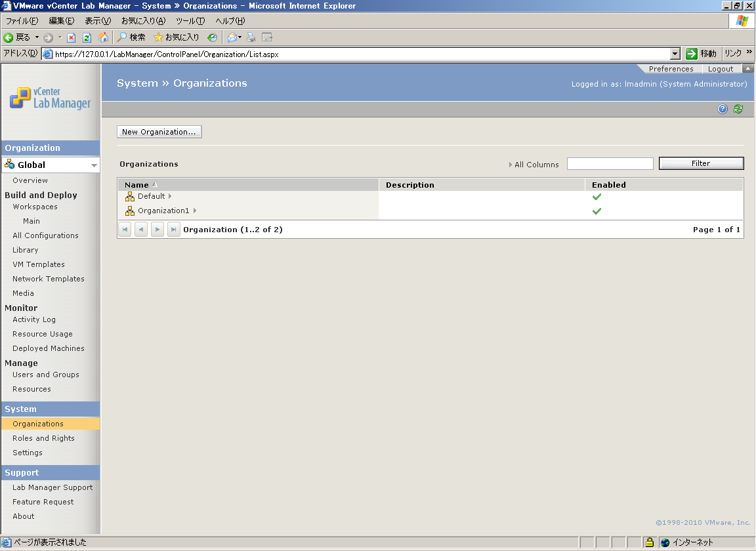Open the IE Favorites star button
The height and width of the screenshot is (551, 756).
click(x=176, y=37)
